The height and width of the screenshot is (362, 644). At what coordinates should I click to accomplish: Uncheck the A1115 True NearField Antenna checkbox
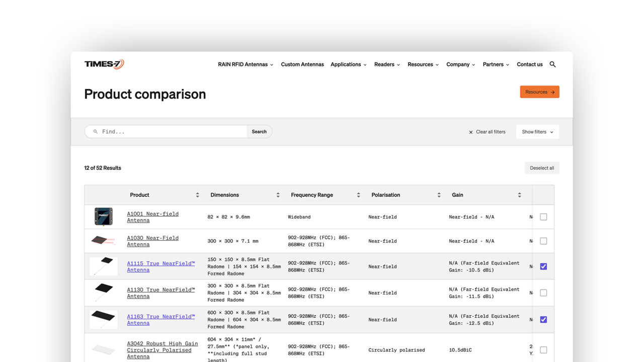[x=543, y=266]
